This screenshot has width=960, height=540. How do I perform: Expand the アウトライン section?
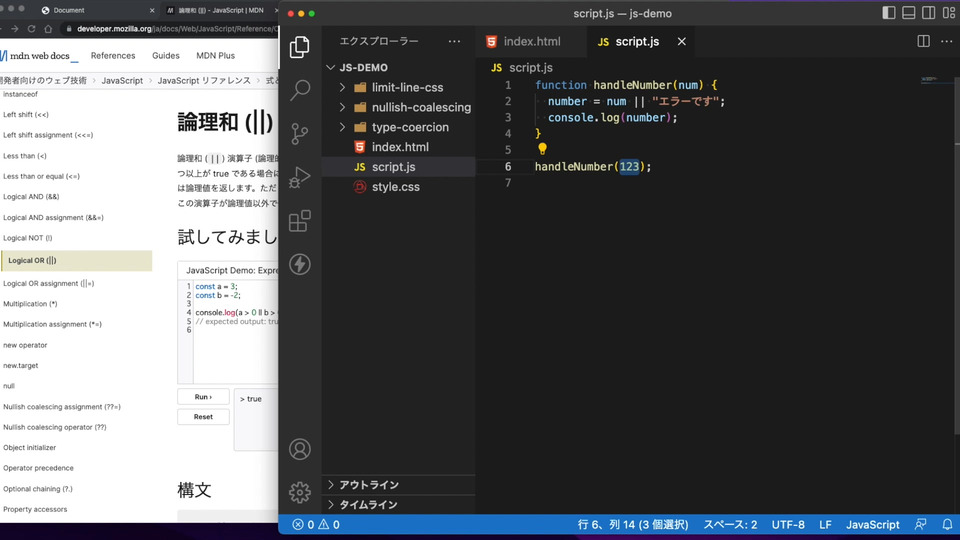point(398,485)
